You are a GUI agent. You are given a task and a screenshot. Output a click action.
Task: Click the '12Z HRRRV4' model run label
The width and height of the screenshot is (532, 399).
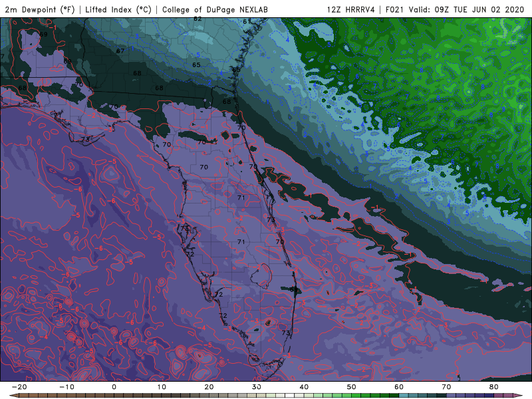point(351,9)
